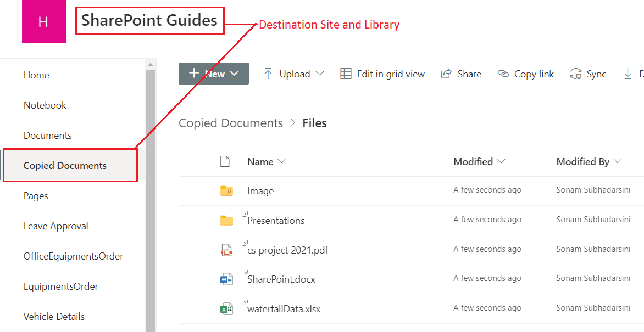Click the Upload icon

(268, 73)
